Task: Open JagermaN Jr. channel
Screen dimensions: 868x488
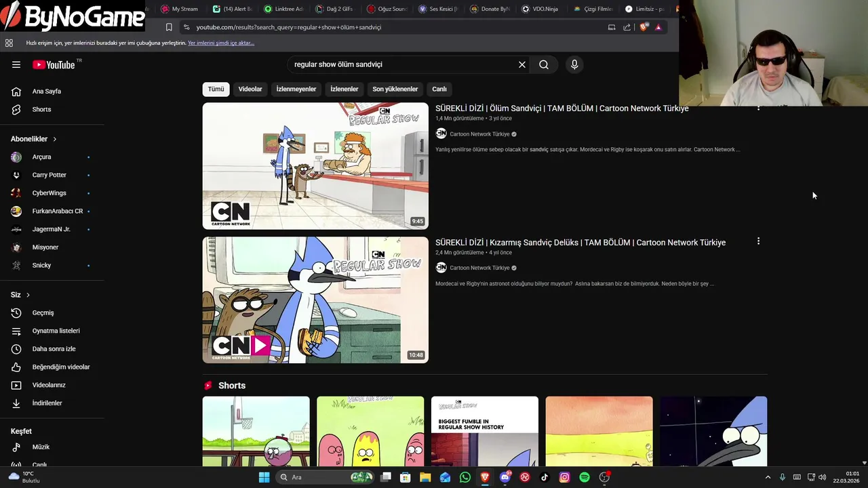Action: [x=52, y=229]
